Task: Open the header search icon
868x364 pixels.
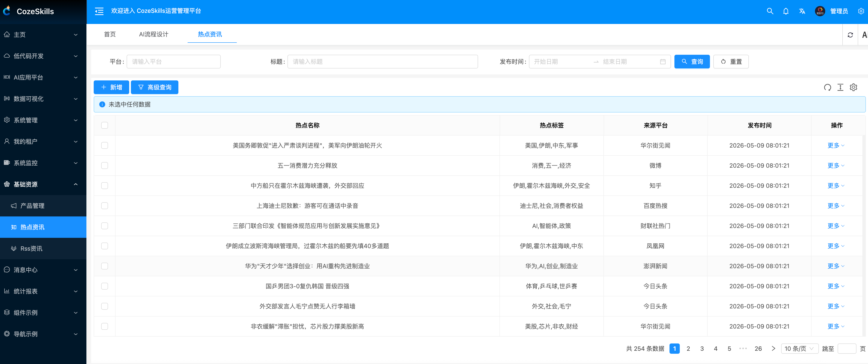Action: pyautogui.click(x=770, y=11)
